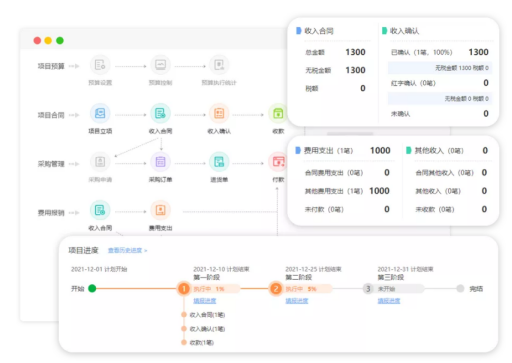Click the 合同费用支出 (0笔) row
The image size is (512, 363).
coord(347,173)
